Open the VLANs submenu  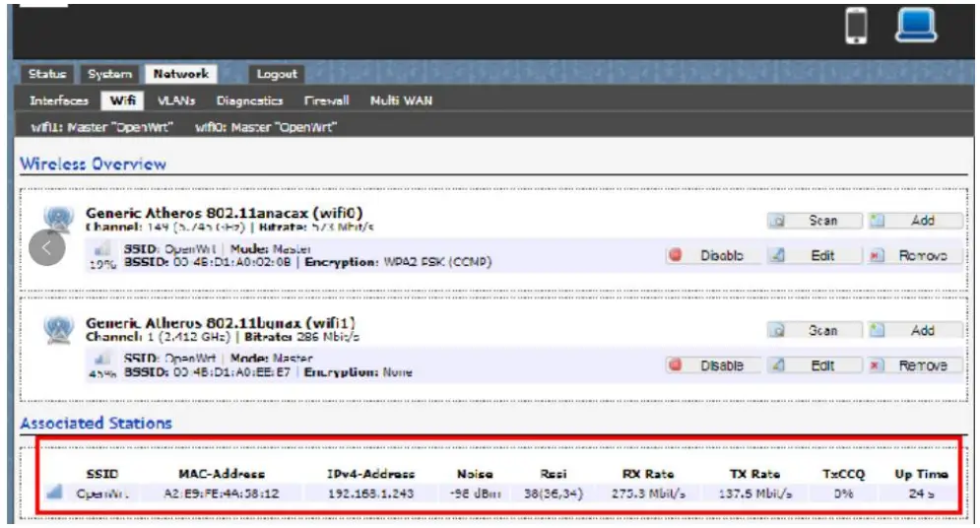[176, 99]
